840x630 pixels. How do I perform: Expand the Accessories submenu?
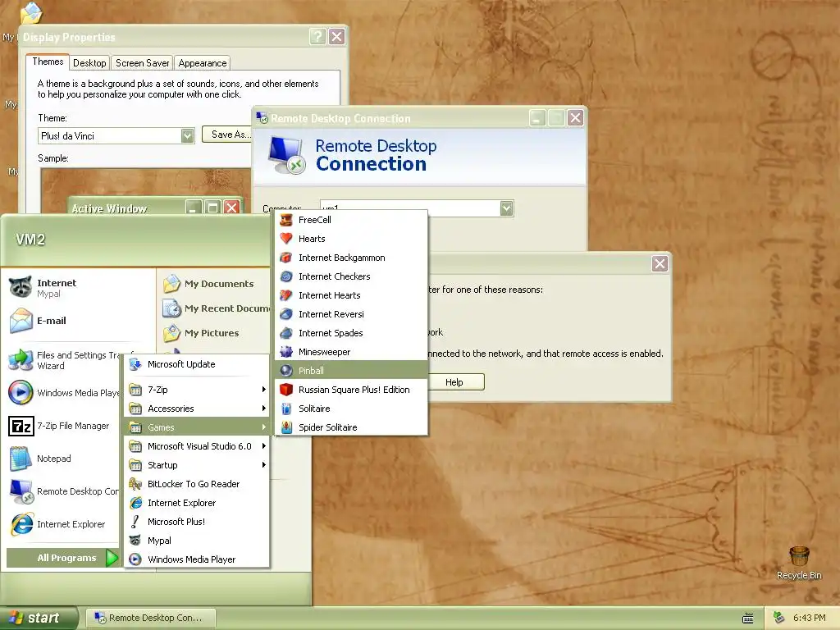click(x=197, y=409)
